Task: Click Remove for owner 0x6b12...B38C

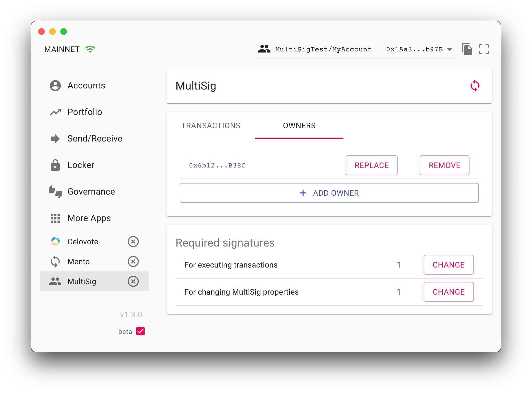Action: [x=444, y=165]
